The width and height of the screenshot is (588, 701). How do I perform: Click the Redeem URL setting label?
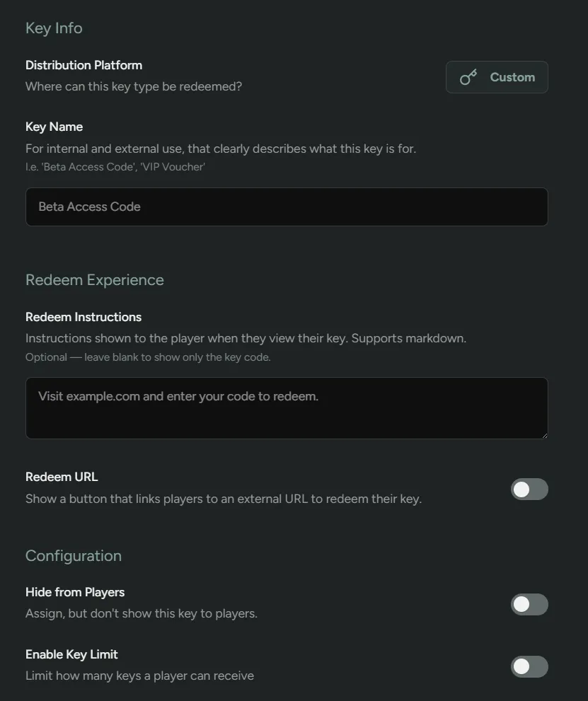[62, 477]
